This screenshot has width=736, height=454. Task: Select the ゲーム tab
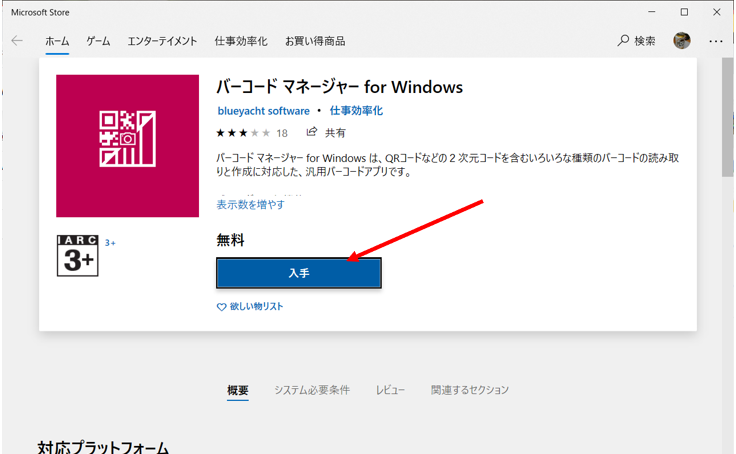point(98,41)
